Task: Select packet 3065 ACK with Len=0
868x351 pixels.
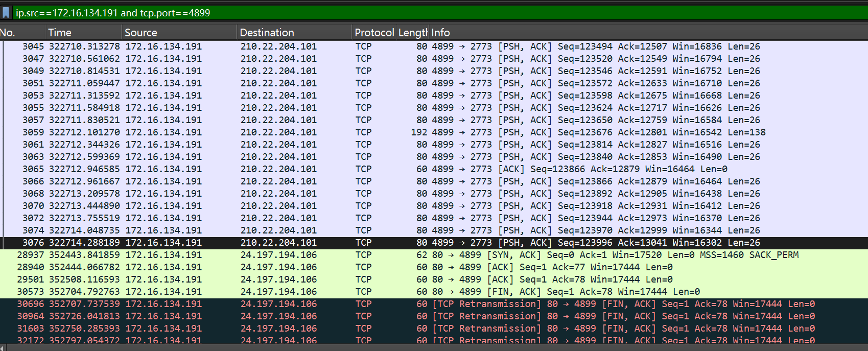Action: click(434, 169)
